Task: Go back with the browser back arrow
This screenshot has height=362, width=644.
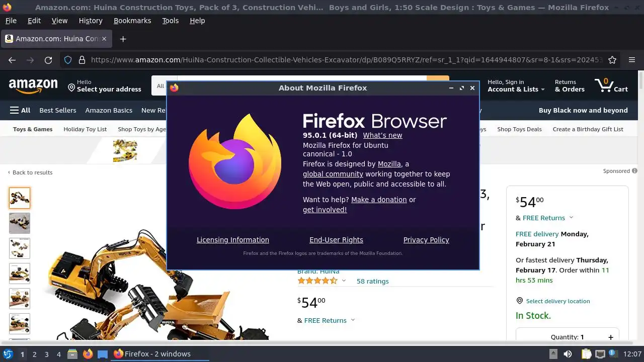Action: [x=12, y=60]
